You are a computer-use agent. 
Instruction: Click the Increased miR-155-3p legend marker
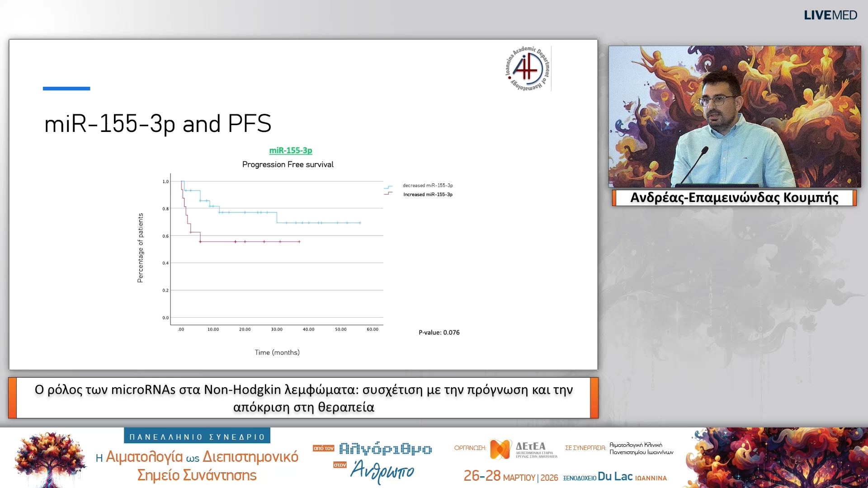tap(388, 194)
